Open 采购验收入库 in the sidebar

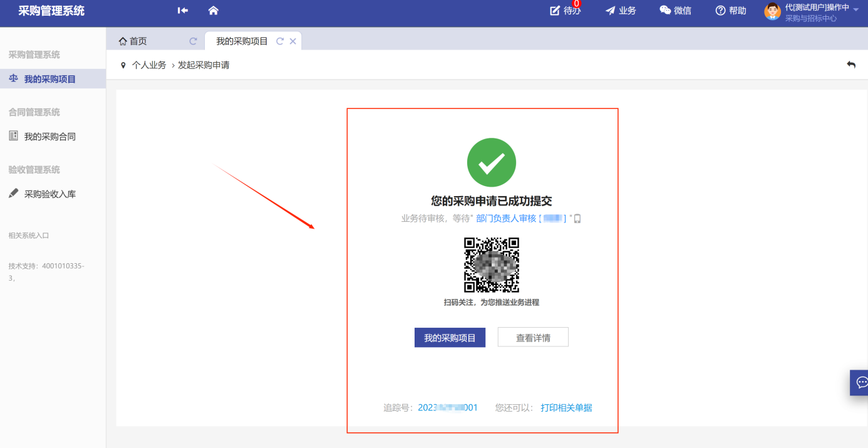coord(50,194)
